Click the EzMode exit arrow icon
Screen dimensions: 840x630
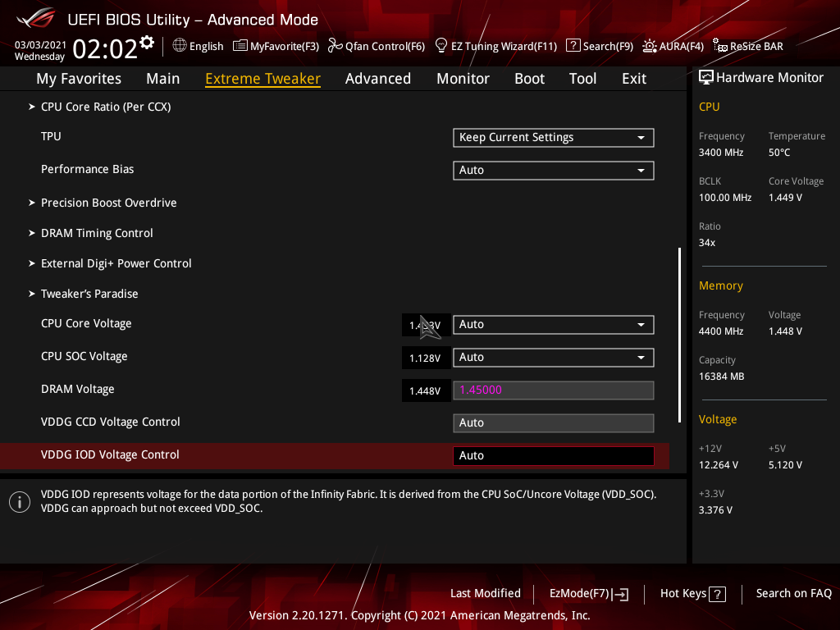pyautogui.click(x=621, y=594)
